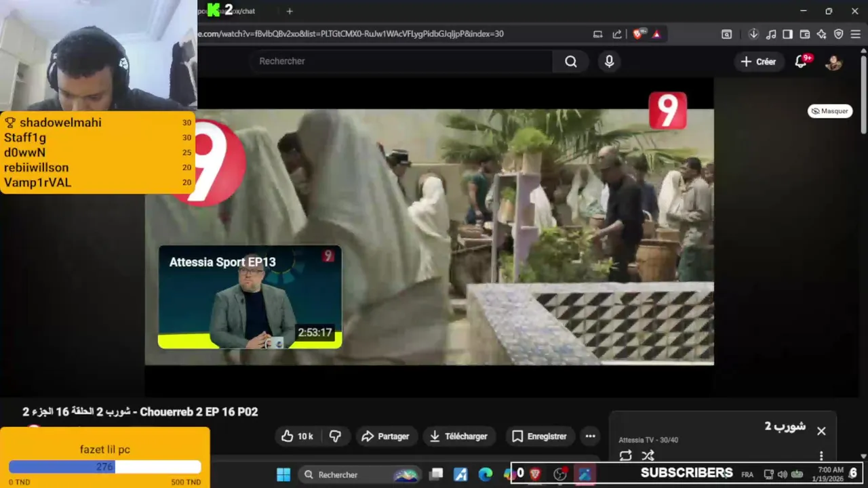
Task: Open playlist panel options dots
Action: coord(821,455)
